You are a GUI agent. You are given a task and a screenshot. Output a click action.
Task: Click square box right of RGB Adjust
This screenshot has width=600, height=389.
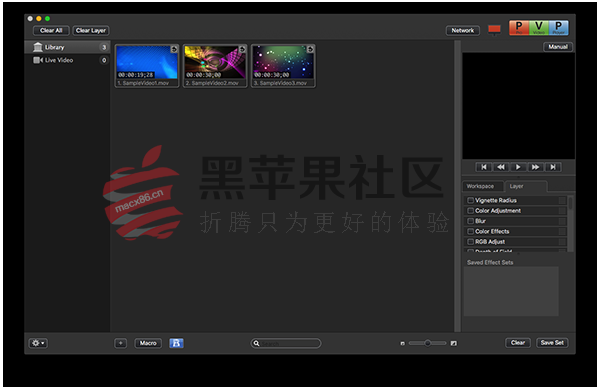562,242
